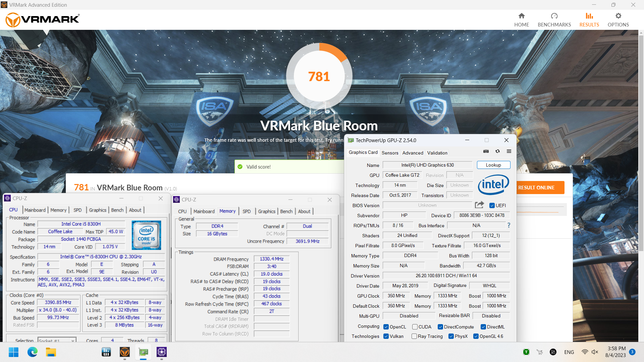Open the blue chart app in the taskbar
The width and height of the screenshot is (644, 362).
click(106, 352)
